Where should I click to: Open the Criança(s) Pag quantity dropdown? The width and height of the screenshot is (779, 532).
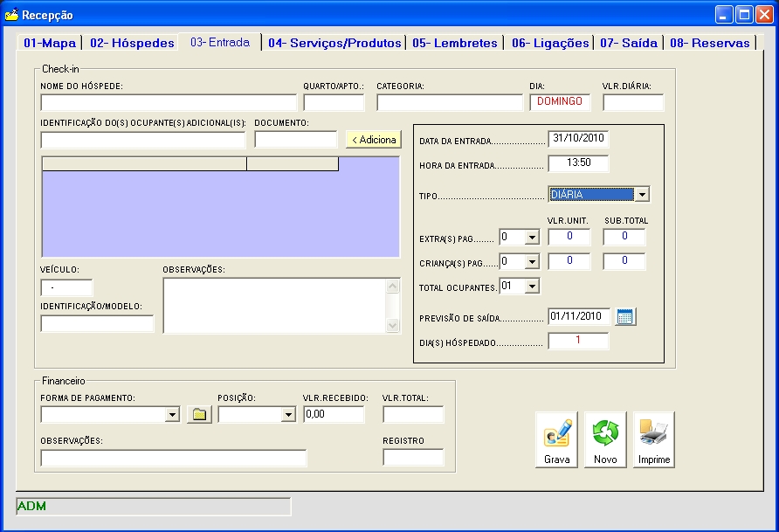tap(532, 261)
